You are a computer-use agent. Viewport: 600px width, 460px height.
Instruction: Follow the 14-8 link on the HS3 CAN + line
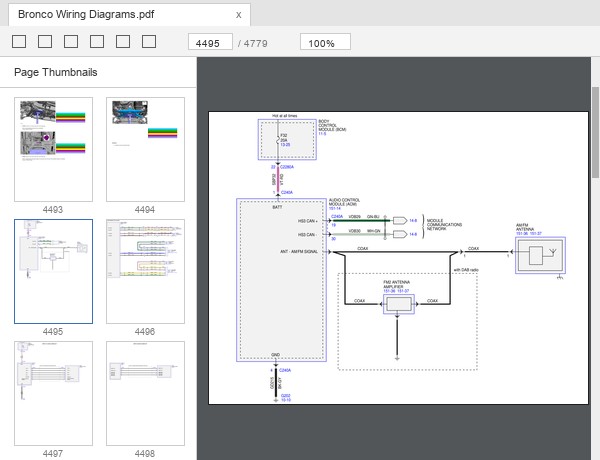pos(413,221)
